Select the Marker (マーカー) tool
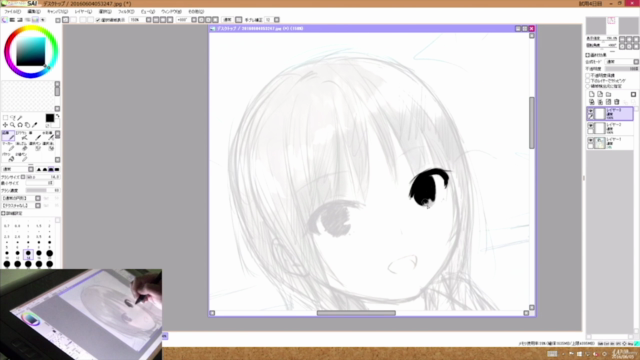Viewport: 640px width, 360px height. (8, 146)
